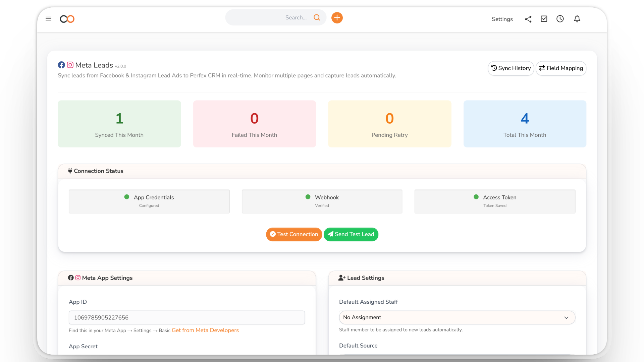Open the tasks checkbox icon
Image resolution: width=644 pixels, height=362 pixels.
coord(544,19)
